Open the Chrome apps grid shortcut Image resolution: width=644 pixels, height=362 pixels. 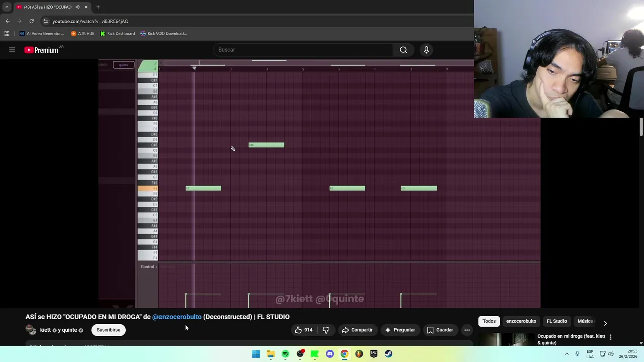point(7,34)
